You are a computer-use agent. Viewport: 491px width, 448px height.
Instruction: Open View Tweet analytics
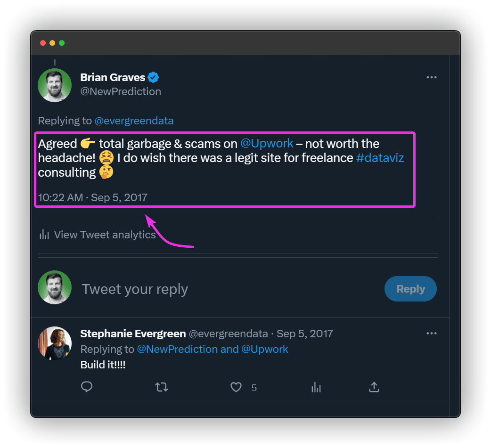(x=98, y=235)
